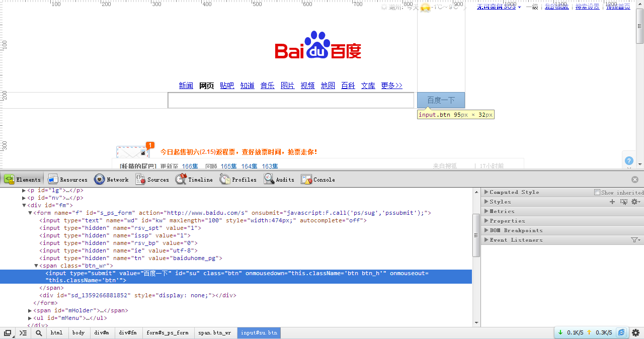This screenshot has height=339, width=644.
Task: Click the orange return ticket announcement link
Action: pos(238,152)
